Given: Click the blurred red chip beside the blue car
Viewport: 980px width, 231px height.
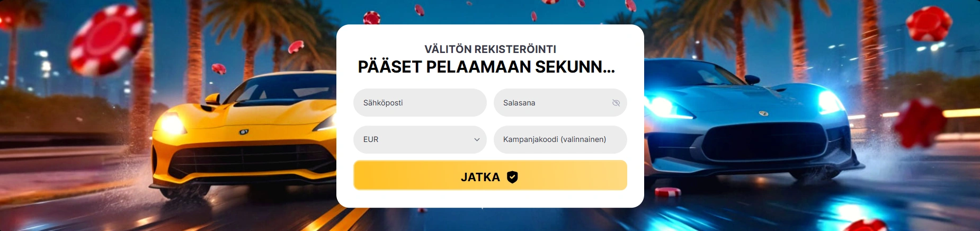Looking at the screenshot, I should 919,123.
